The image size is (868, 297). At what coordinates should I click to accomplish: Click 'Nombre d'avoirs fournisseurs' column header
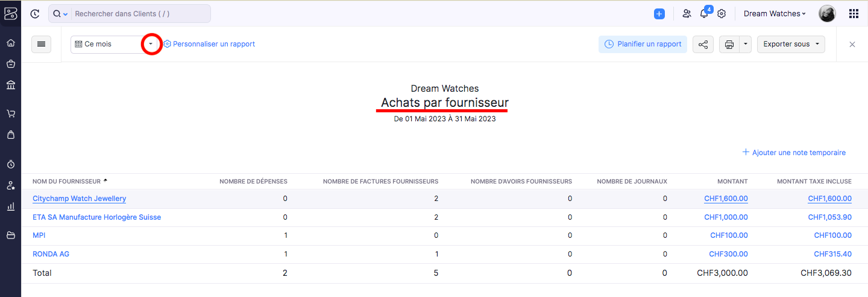521,181
